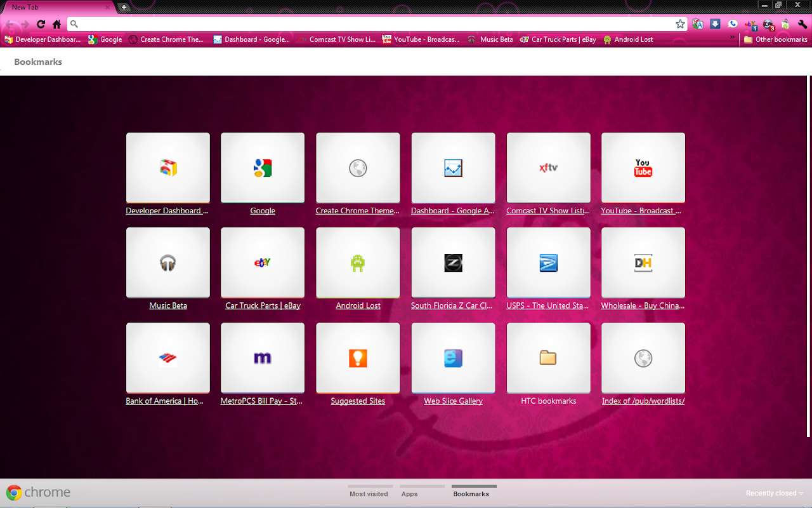This screenshot has height=508, width=812.
Task: Click the headphones Music Beta tile
Action: coord(168,263)
